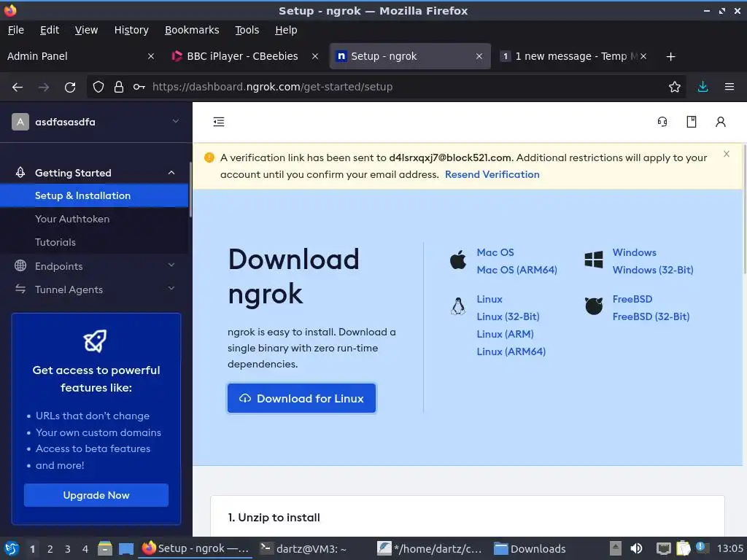The height and width of the screenshot is (560, 747).
Task: Click the Linux (ARM64) download link
Action: point(511,351)
